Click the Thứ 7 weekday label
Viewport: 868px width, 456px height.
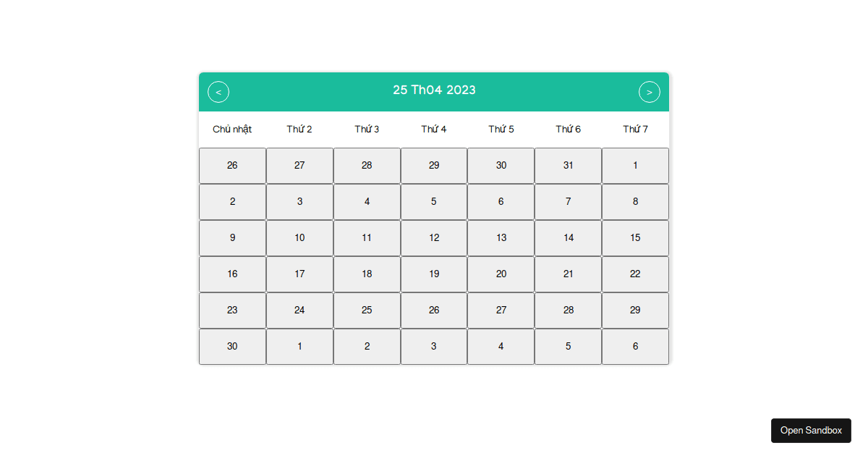coord(635,129)
